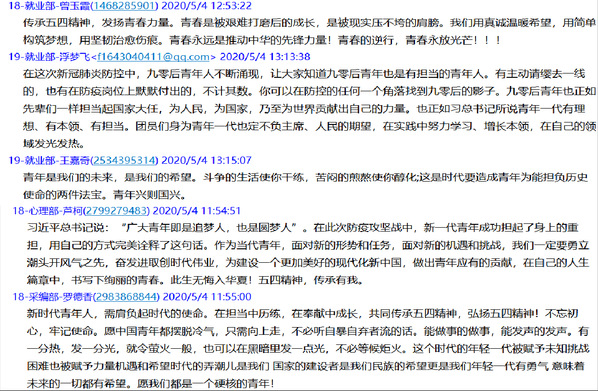The image size is (598, 391).
Task: Select the sender name 19-就业部-浮梦飞
Action: tap(49, 56)
